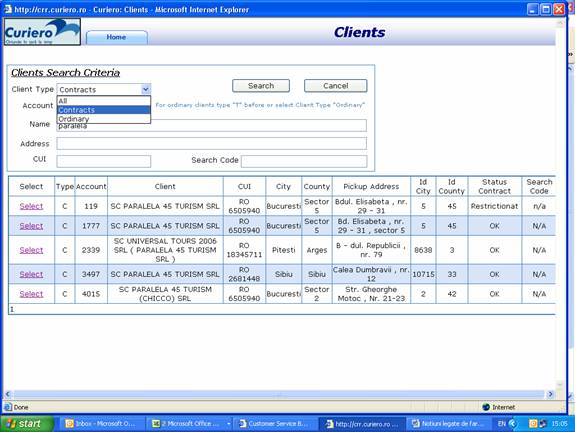Image resolution: width=575 pixels, height=432 pixels.
Task: Click the Cancel button
Action: point(336,86)
